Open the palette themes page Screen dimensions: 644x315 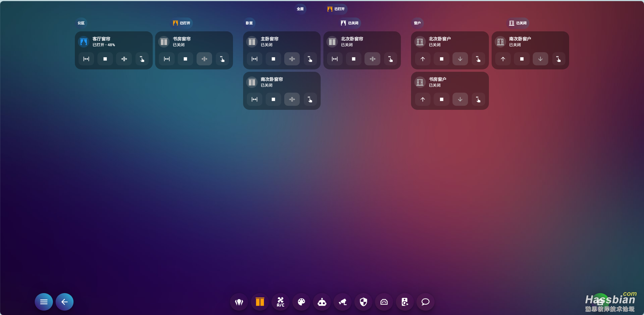[301, 302]
